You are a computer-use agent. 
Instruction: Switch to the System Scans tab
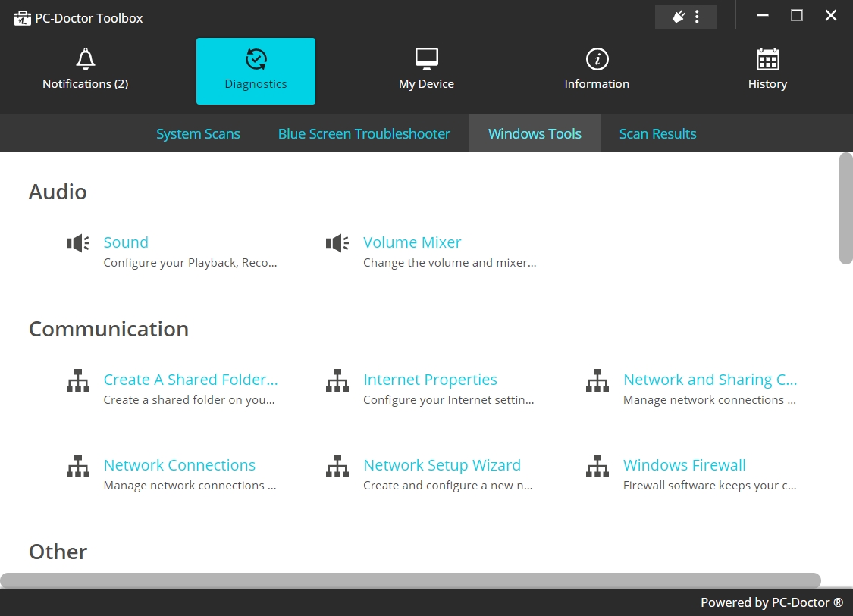point(198,134)
